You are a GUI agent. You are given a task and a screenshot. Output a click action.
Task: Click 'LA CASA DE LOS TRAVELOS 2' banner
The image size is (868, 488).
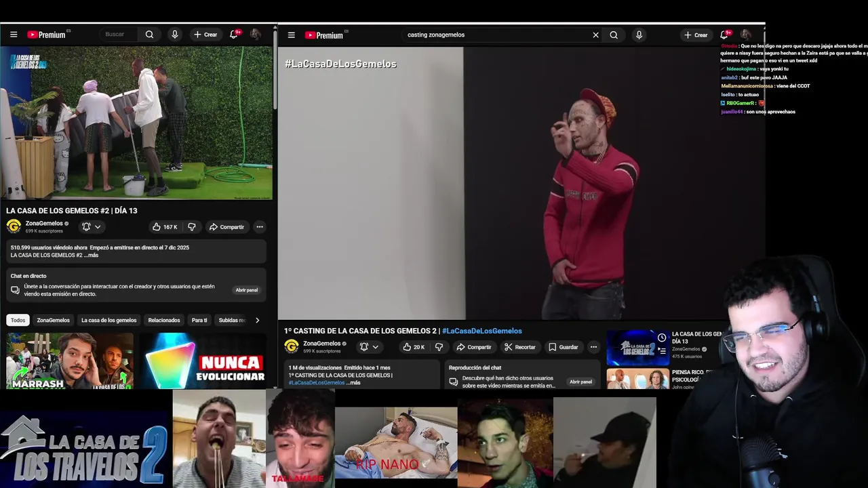[84, 448]
